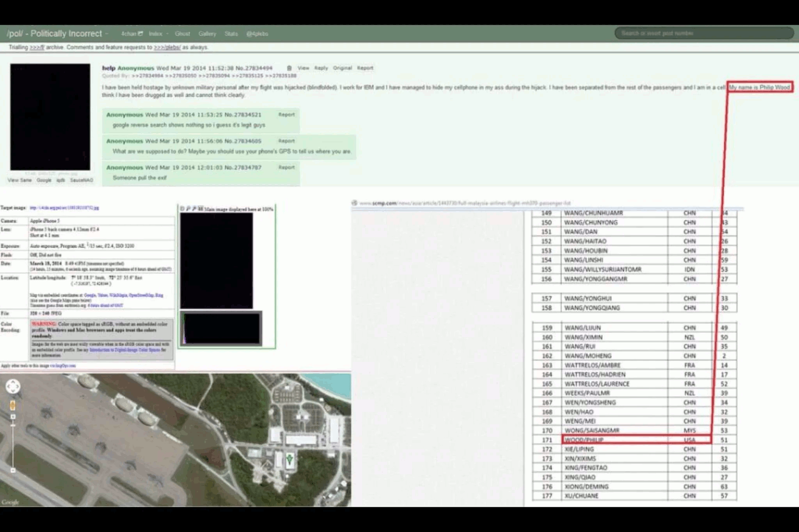Click the Google logo on the map
This screenshot has width=799, height=532.
click(x=10, y=502)
